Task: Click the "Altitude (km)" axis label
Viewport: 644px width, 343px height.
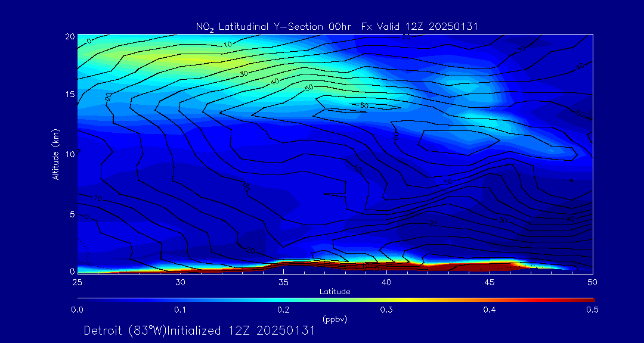Action: pos(55,155)
